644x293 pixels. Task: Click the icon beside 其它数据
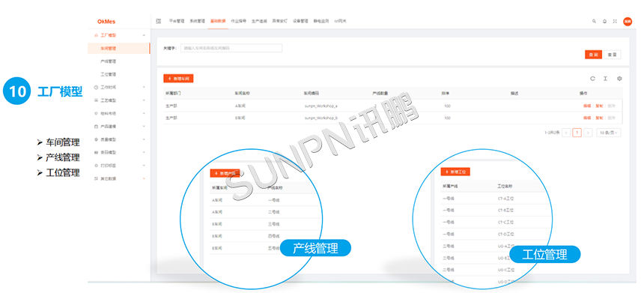click(96, 178)
